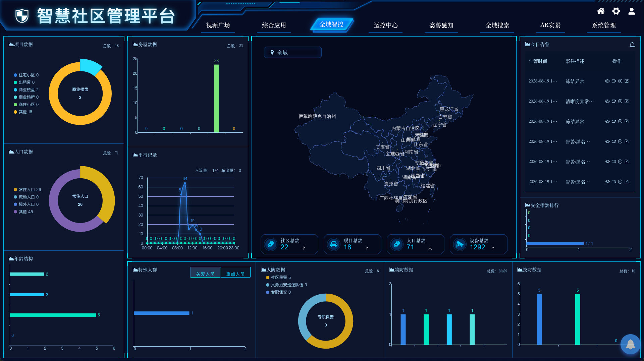The width and height of the screenshot is (644, 361).
Task: Open the 全域 region dropdown
Action: pos(292,52)
